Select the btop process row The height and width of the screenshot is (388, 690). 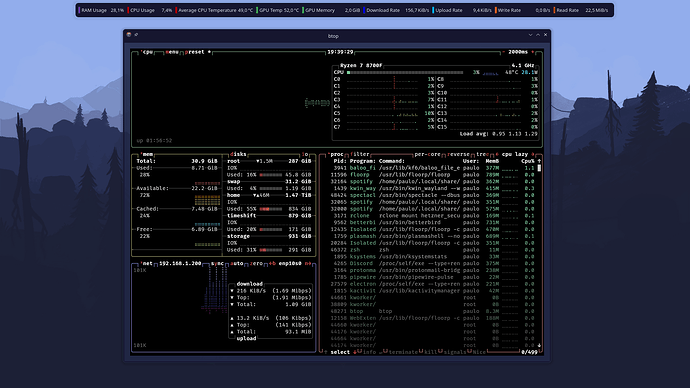[433, 311]
